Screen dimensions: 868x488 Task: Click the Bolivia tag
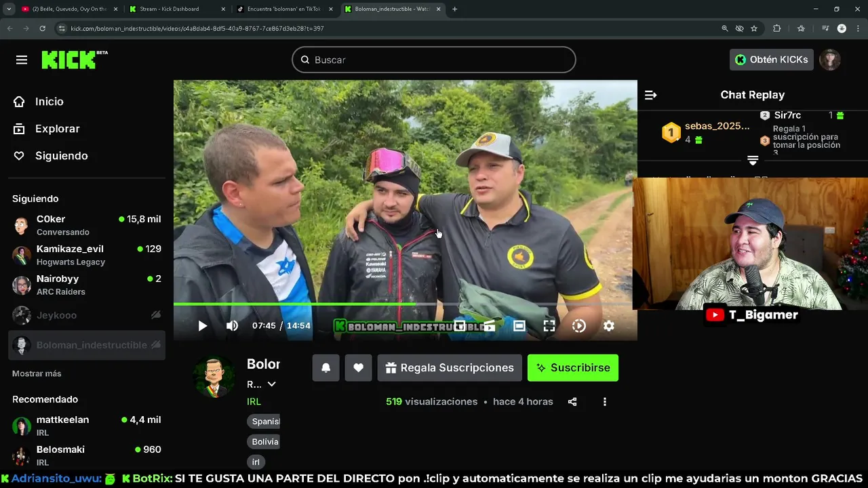pos(264,441)
